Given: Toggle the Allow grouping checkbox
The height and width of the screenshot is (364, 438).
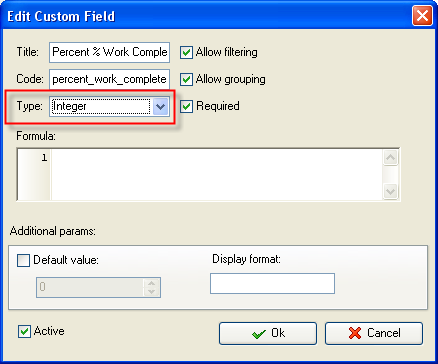Looking at the screenshot, I should tap(186, 79).
